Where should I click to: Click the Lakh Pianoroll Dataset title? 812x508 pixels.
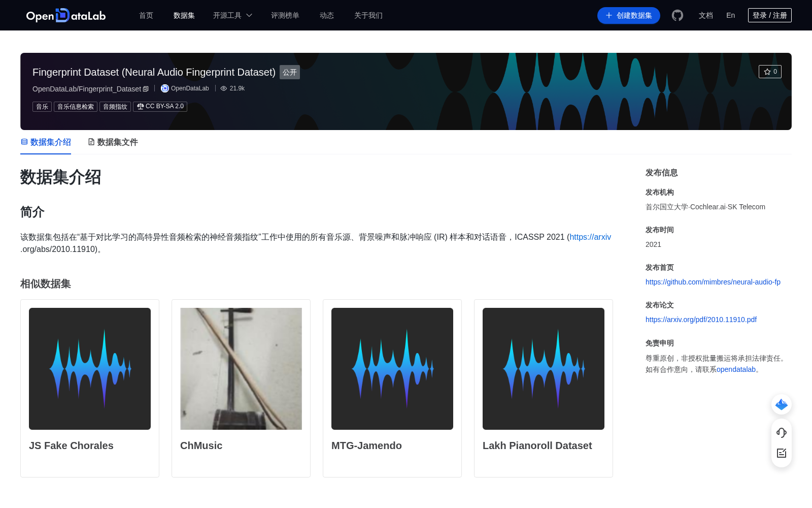point(537,446)
